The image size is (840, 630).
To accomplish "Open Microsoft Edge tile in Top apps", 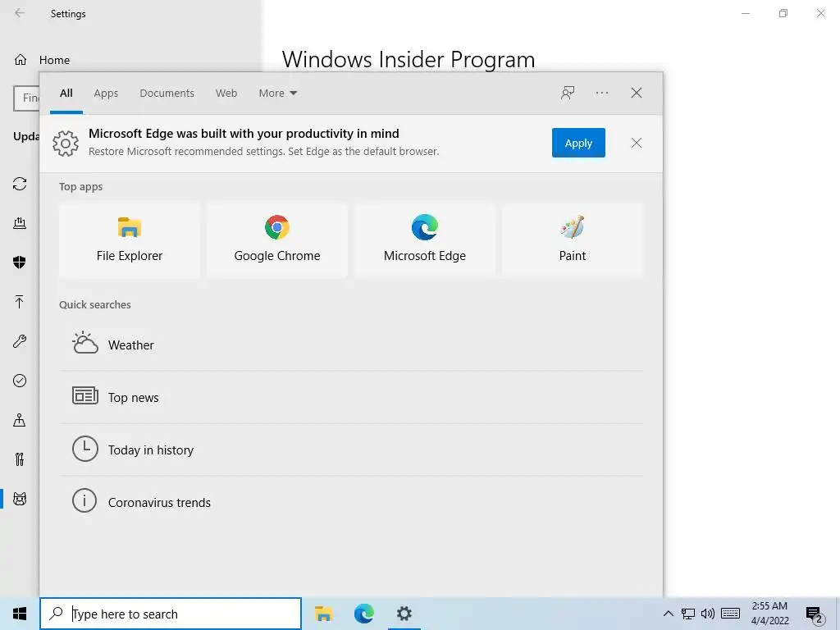I will click(x=425, y=240).
